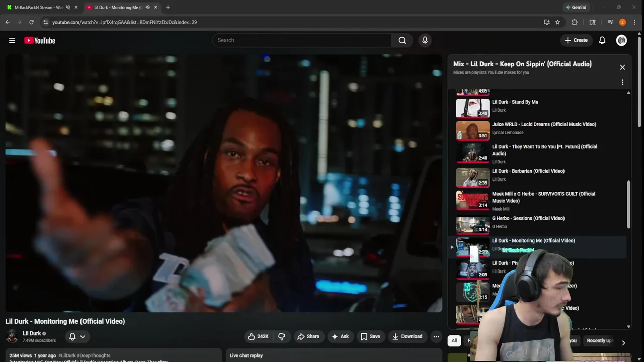Open Chrome three-dot menu

point(635,22)
